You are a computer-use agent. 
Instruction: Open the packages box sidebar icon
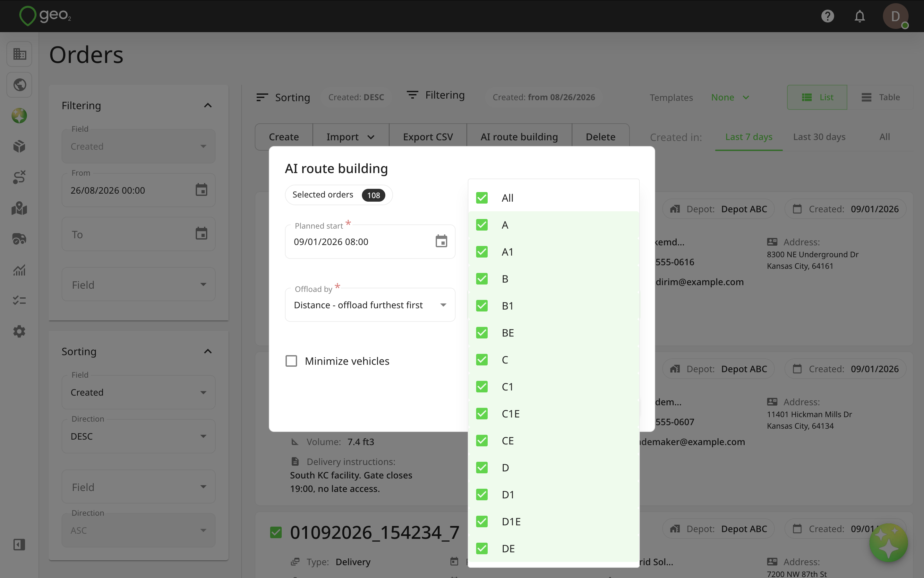click(19, 146)
